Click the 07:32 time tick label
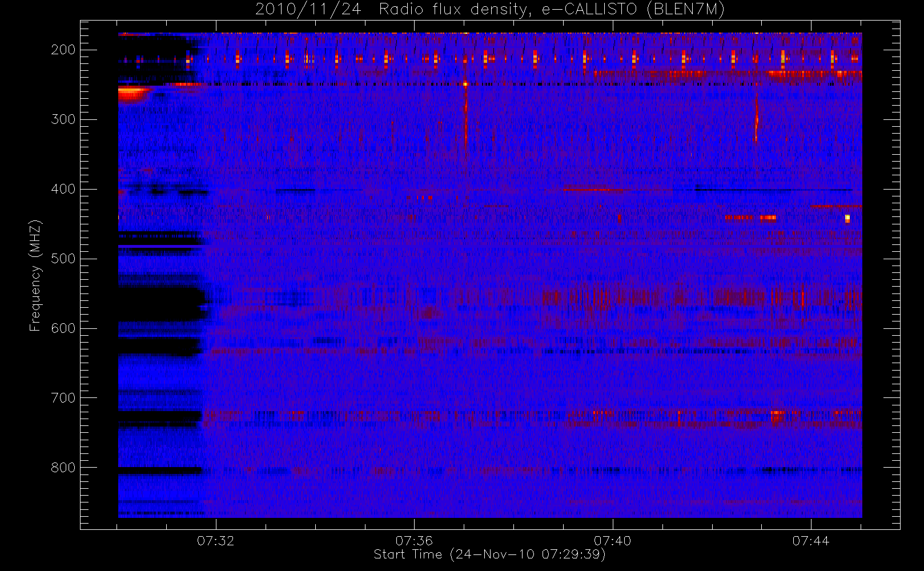Viewport: 924px width, 571px height. (216, 541)
